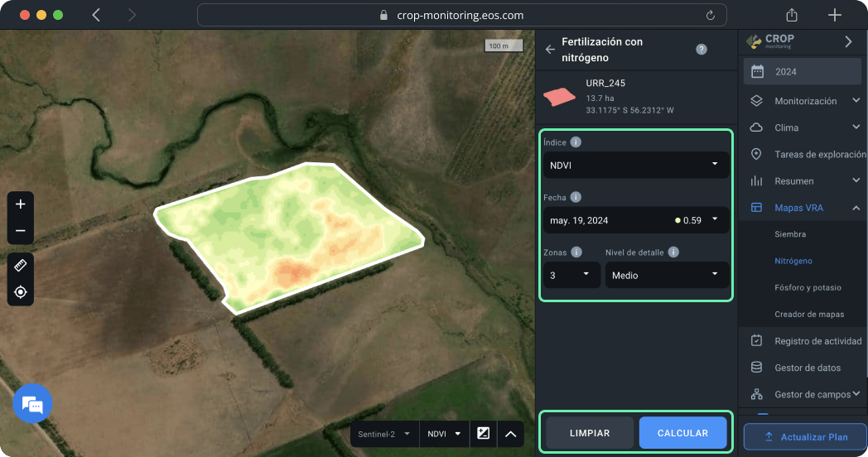Go back using the panel's left arrow
Viewport: 868px width, 457px height.
click(x=550, y=50)
